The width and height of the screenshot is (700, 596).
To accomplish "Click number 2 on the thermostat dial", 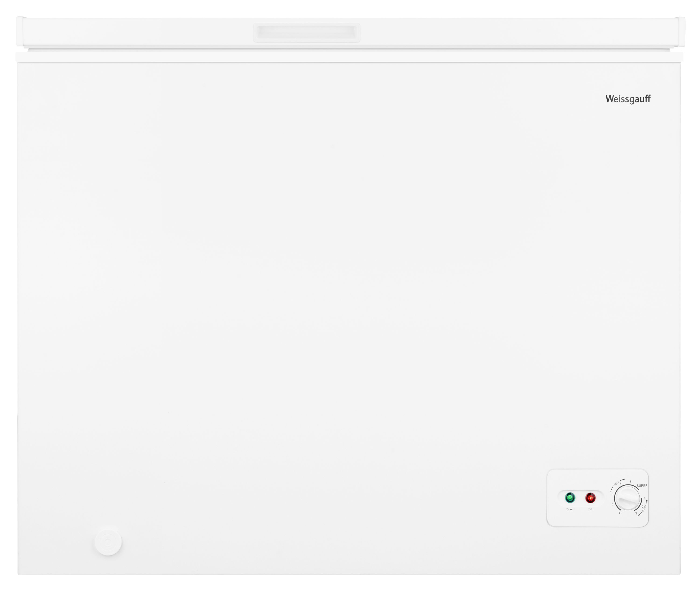I will 643,507.
